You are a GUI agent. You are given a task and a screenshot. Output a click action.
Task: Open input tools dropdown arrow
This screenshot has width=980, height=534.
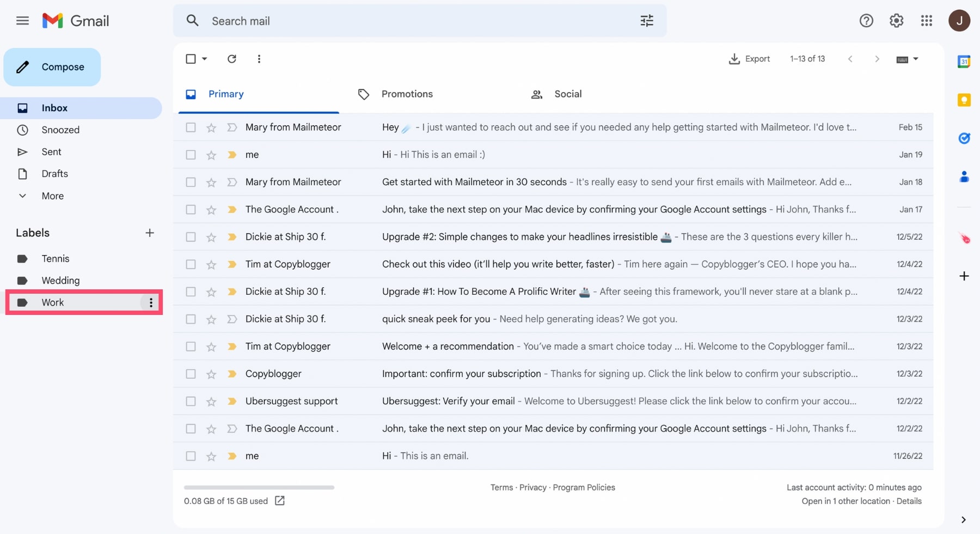(916, 59)
